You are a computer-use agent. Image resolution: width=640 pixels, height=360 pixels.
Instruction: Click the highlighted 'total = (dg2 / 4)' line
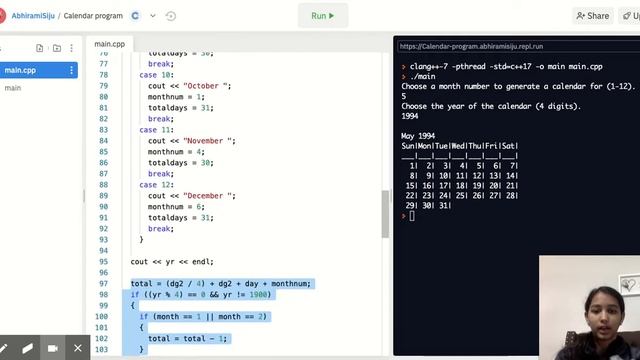click(220, 283)
